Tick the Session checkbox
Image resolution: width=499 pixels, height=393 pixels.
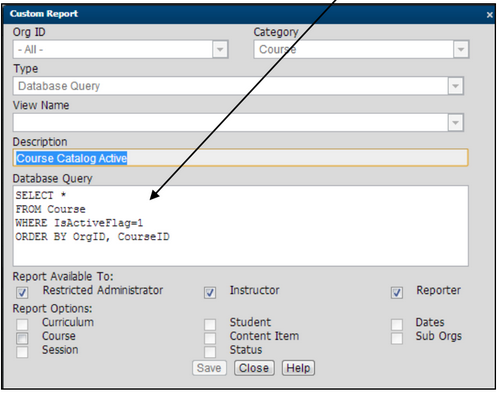(22, 352)
